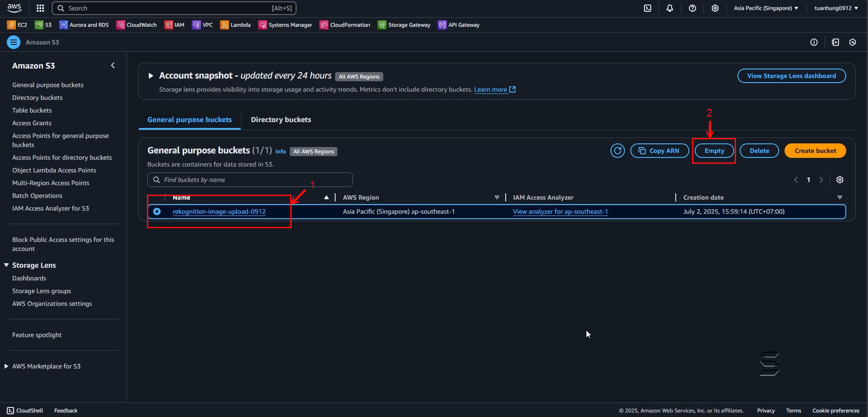Select rekognition-image-upload-0912 radio button
868x417 pixels.
[157, 211]
